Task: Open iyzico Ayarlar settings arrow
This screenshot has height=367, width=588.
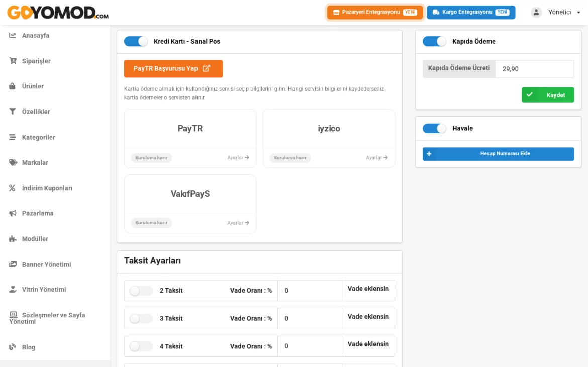Action: tap(377, 158)
